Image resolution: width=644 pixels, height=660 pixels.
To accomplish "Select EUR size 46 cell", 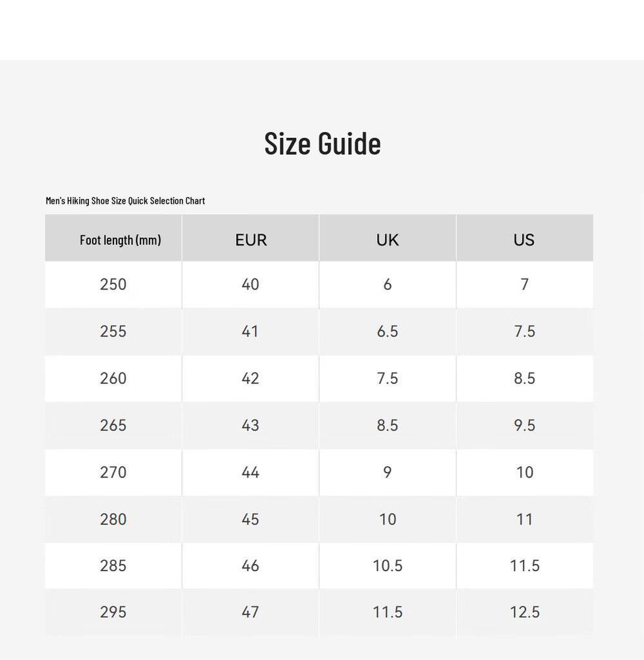I will point(250,566).
